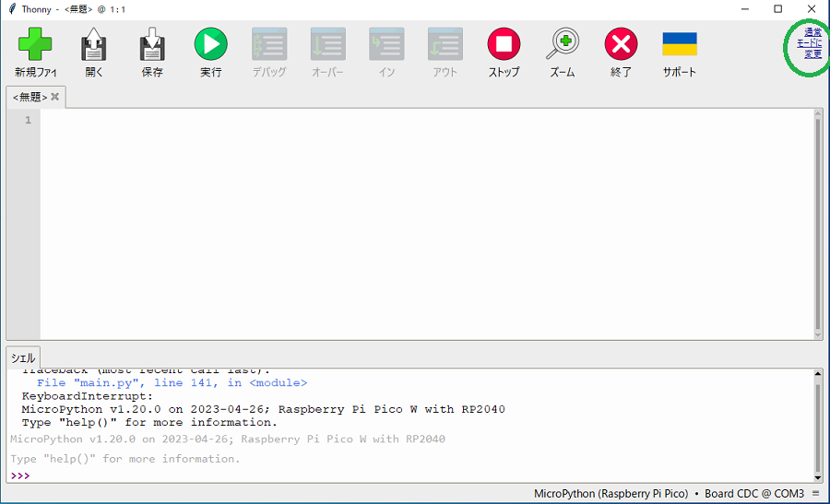Click the shell vertical scrollbar
830x504 pixels.
[817, 424]
